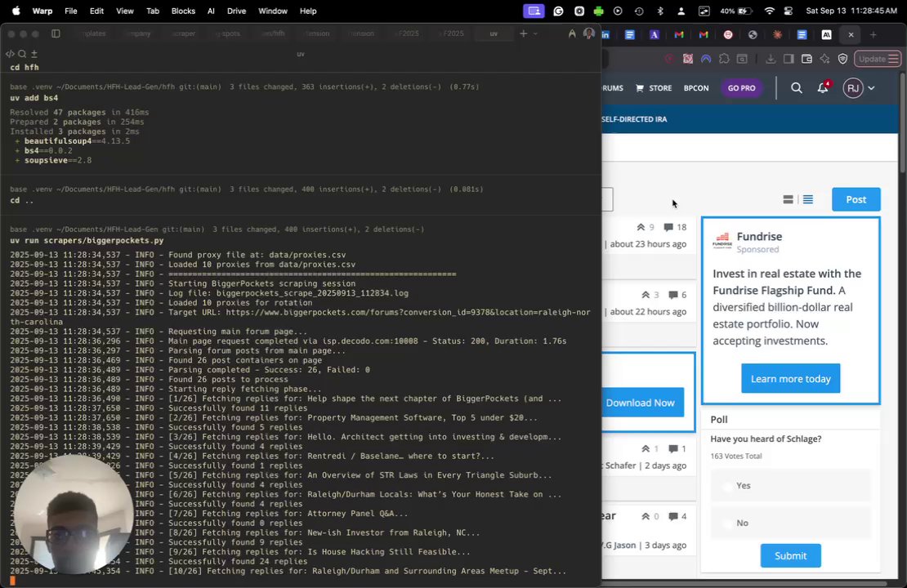The image size is (907, 588).
Task: Submit the poll vote
Action: coord(790,555)
